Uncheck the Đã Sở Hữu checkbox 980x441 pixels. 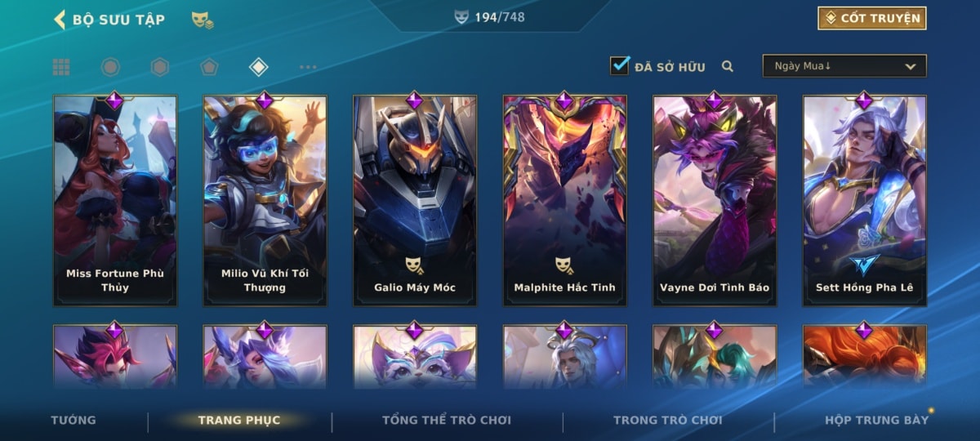tap(620, 65)
